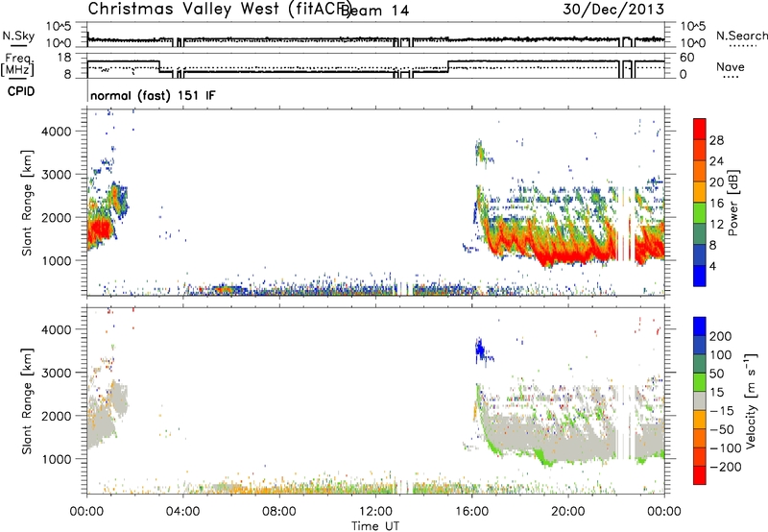The height and width of the screenshot is (532, 768).
Task: Click the "08:00" time tick label
Action: (279, 512)
